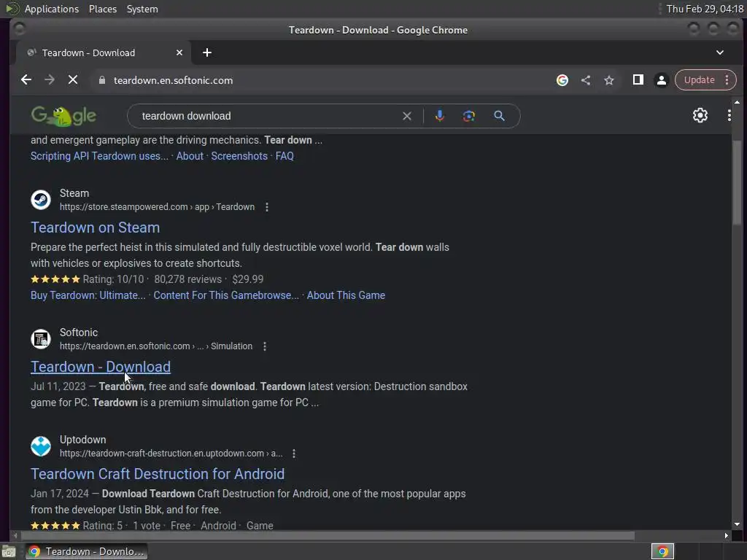The width and height of the screenshot is (747, 560).
Task: Click the Google account icon in address bar
Action: coord(562,80)
